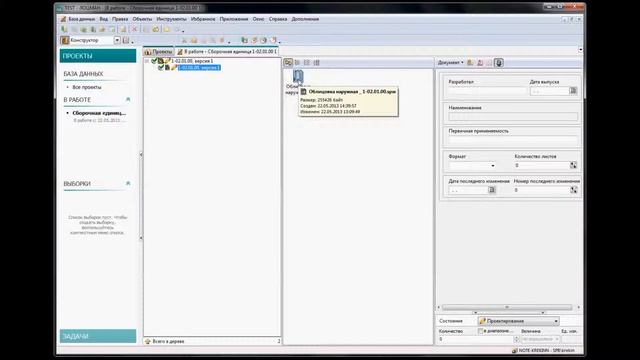The image size is (640, 360).
Task: Open the Состояние Проектирование dropdown
Action: pyautogui.click(x=518, y=321)
